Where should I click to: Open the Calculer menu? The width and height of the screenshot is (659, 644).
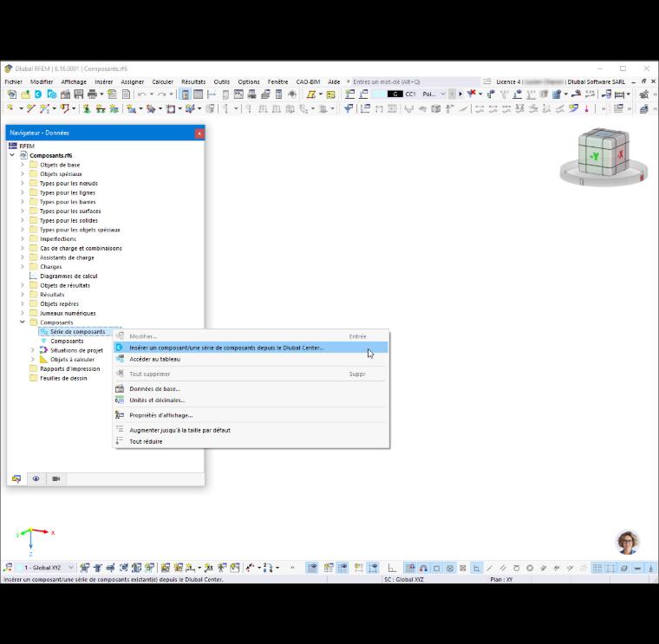click(x=162, y=82)
